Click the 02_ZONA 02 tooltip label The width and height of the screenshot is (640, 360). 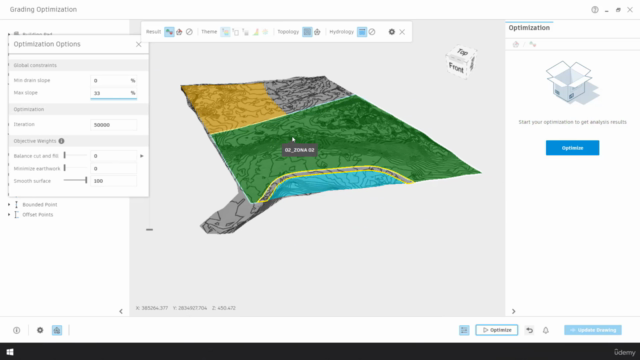[x=300, y=150]
